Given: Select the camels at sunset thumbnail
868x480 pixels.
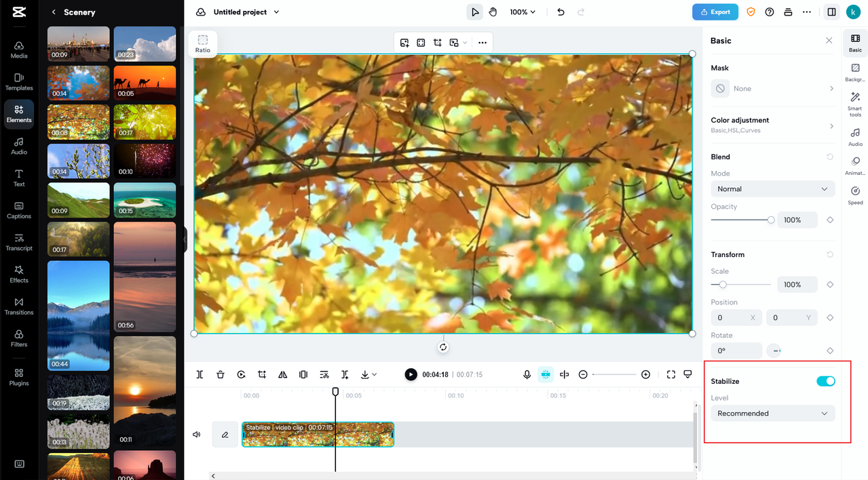Looking at the screenshot, I should (x=145, y=82).
